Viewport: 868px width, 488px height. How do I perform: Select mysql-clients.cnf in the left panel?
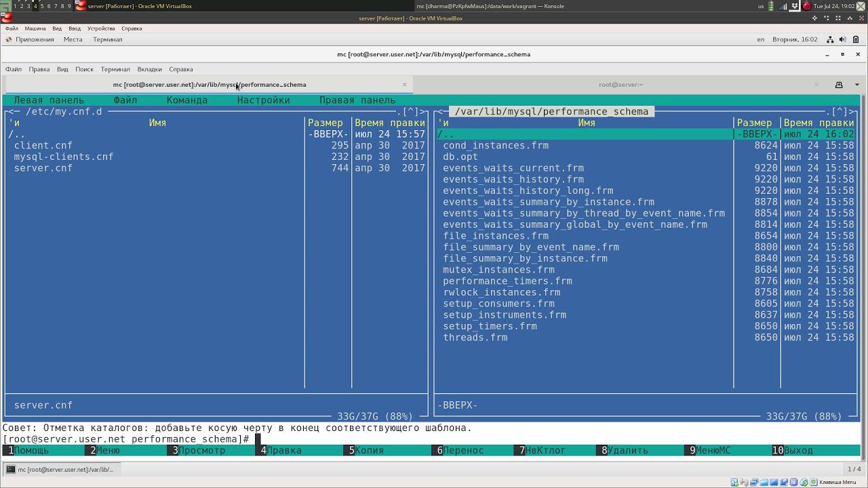[x=64, y=157]
